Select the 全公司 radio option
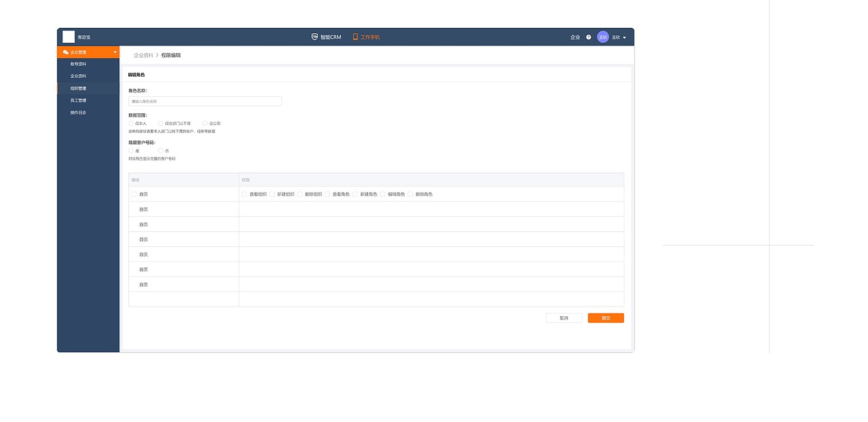Viewport: 868px width, 422px height. click(x=205, y=123)
